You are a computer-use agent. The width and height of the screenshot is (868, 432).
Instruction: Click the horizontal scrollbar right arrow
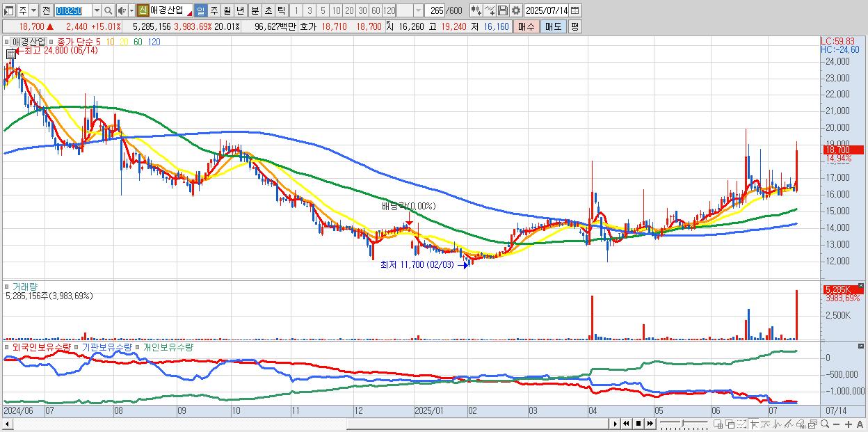click(616, 424)
